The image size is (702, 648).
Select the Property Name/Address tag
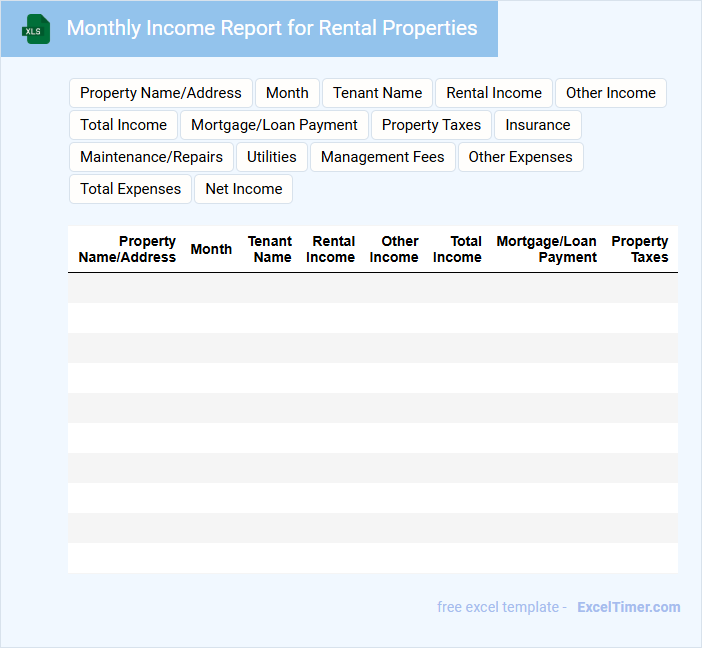pos(160,93)
